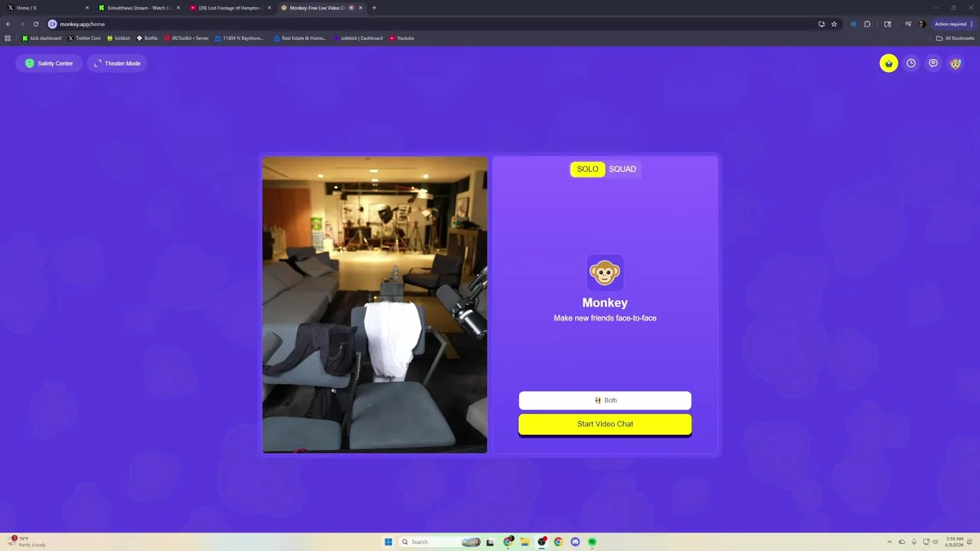Open the monkey profile avatar
Image resolution: width=980 pixels, height=551 pixels.
[955, 64]
